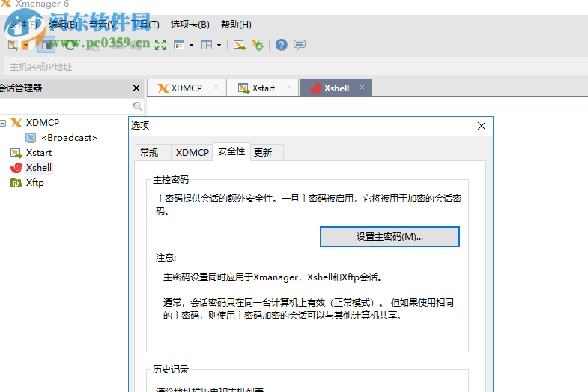This screenshot has width=588, height=392.
Task: Click the host name or IP address field
Action: (x=297, y=67)
